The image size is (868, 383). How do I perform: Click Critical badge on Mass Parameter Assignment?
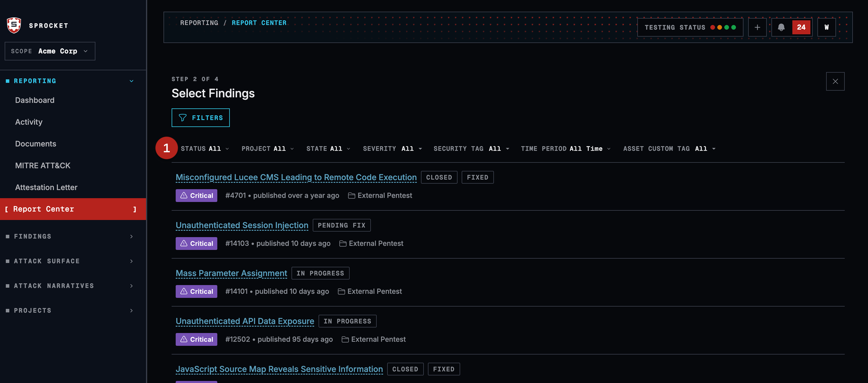(196, 291)
